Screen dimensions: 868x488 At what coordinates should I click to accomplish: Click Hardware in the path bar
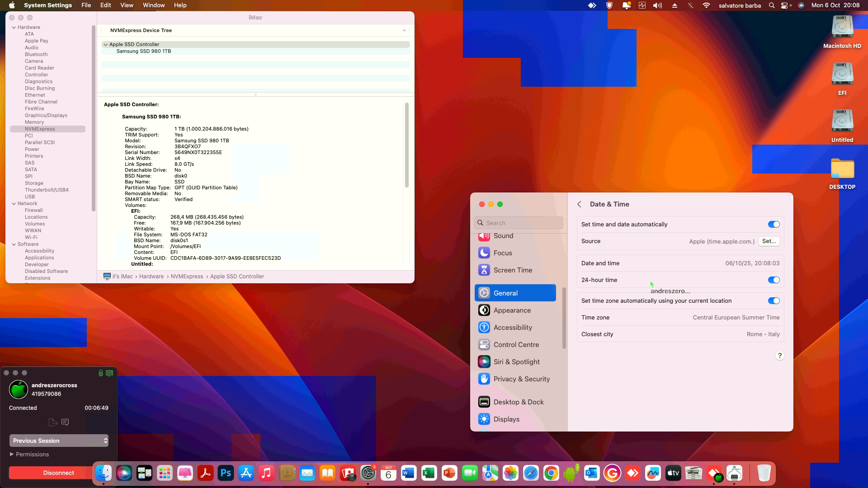pyautogui.click(x=151, y=277)
